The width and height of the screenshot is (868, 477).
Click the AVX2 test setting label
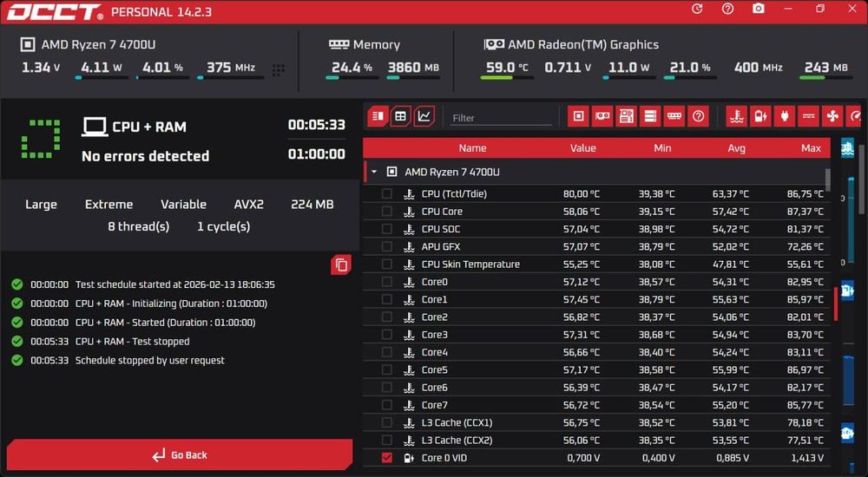point(248,204)
